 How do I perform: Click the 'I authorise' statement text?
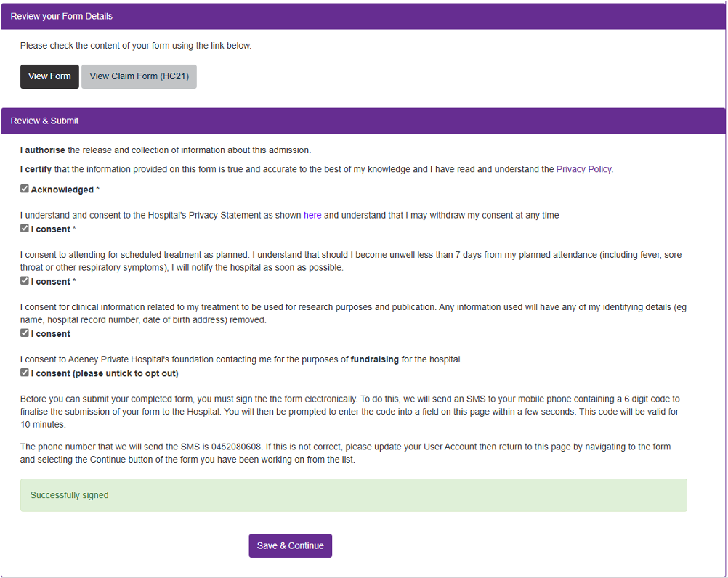pos(165,150)
